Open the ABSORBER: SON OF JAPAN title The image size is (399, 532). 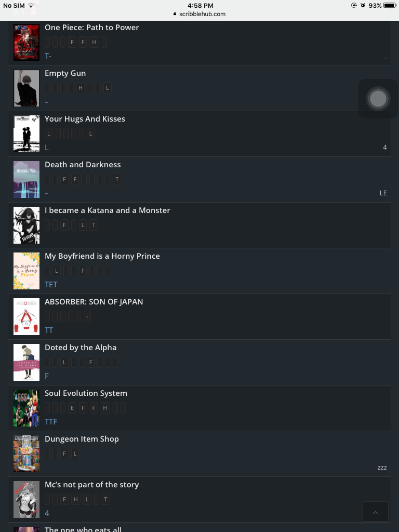(94, 302)
